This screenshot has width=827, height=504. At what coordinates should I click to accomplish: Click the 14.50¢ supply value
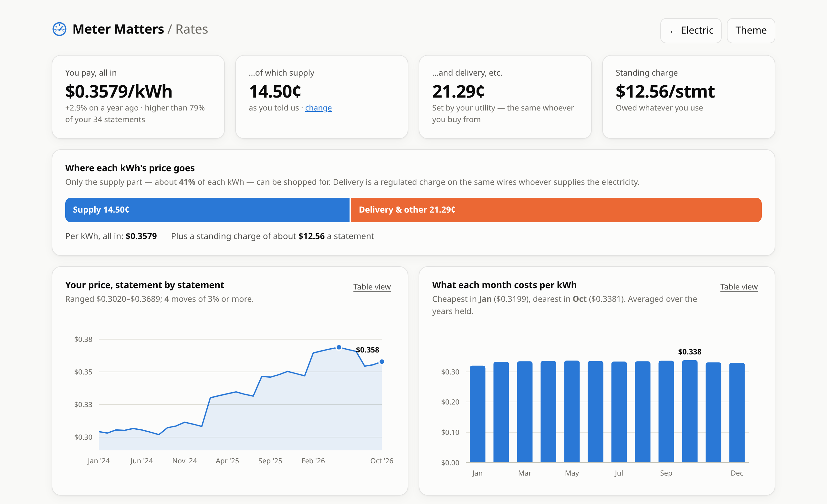(x=275, y=91)
